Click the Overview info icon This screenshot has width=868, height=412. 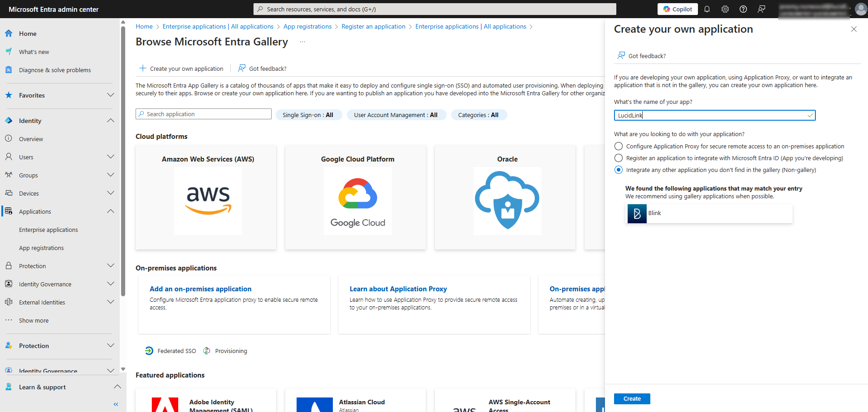9,139
